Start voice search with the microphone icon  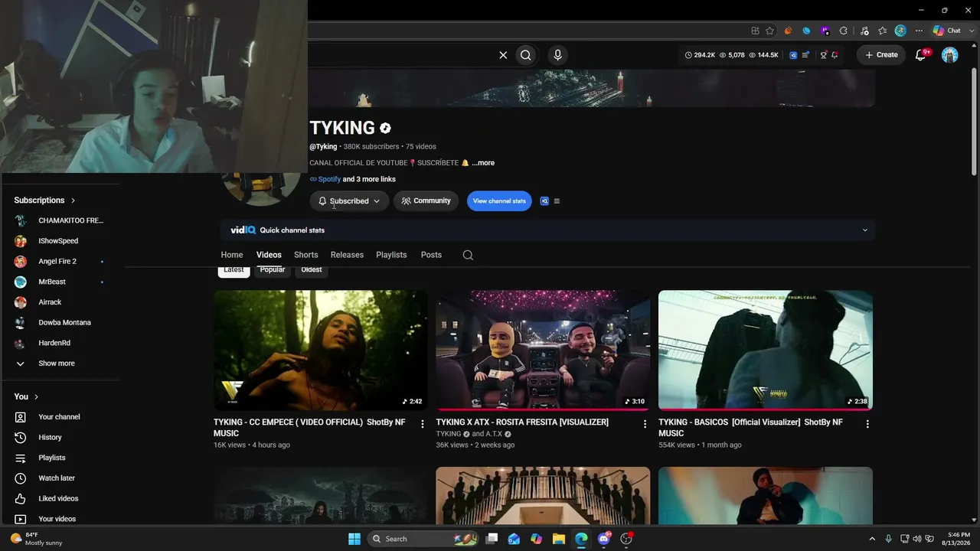[x=557, y=55]
